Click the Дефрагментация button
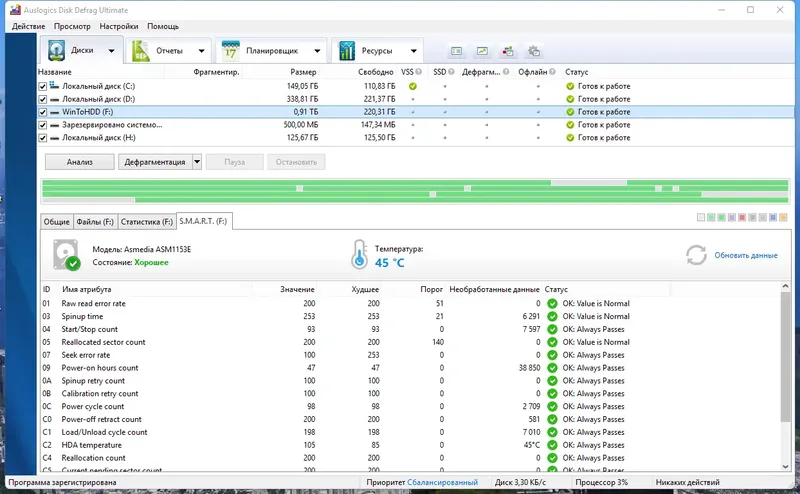Screen dimensions: 800x494 click(x=155, y=162)
